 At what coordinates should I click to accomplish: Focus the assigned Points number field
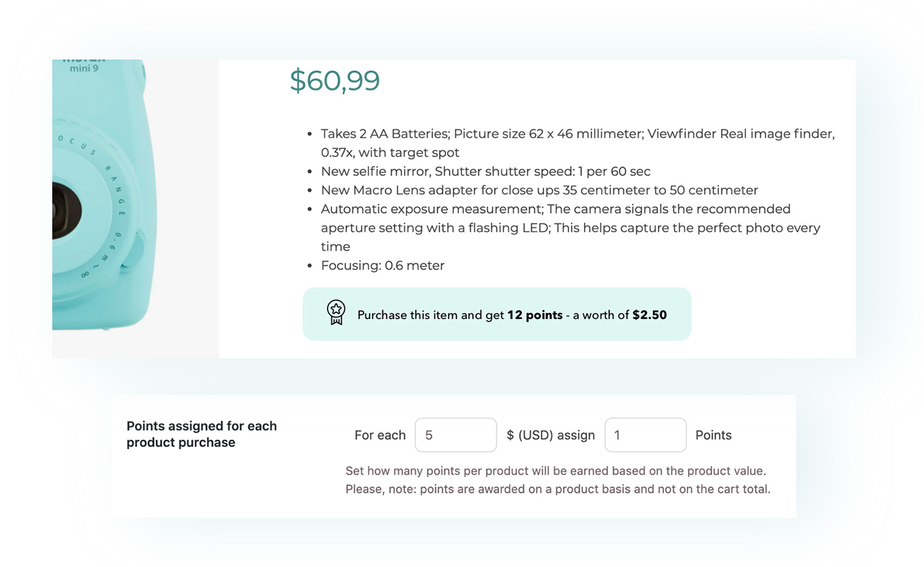point(645,435)
